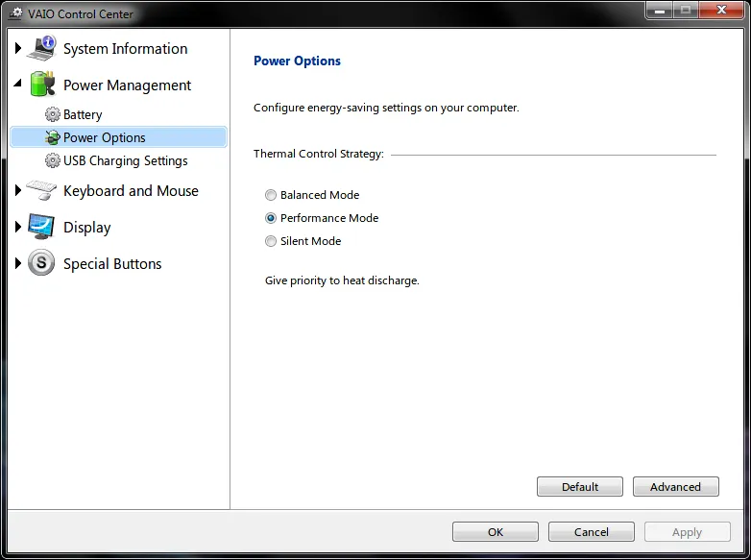Click the Keyboard and Mouse icon
Screen dimensions: 751x560
click(x=41, y=190)
